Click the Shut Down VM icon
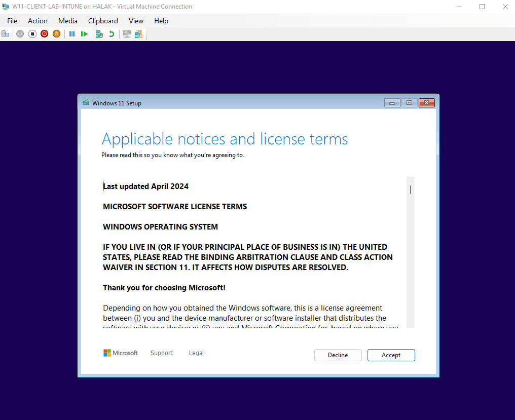This screenshot has height=420, width=515. click(44, 33)
